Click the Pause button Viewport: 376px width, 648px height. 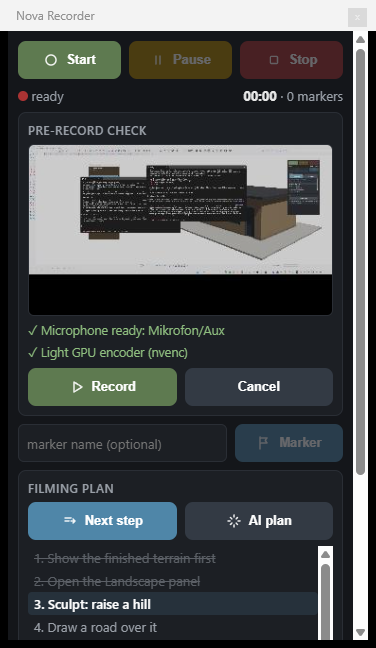[181, 60]
